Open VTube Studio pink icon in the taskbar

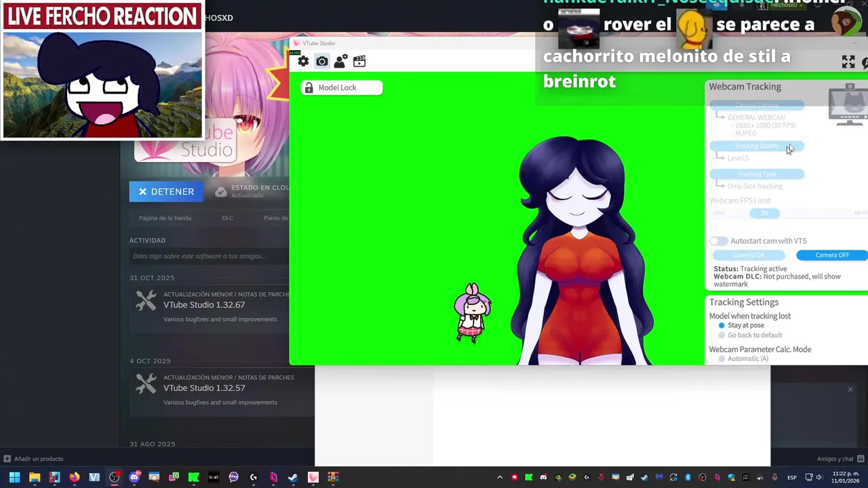point(313,477)
